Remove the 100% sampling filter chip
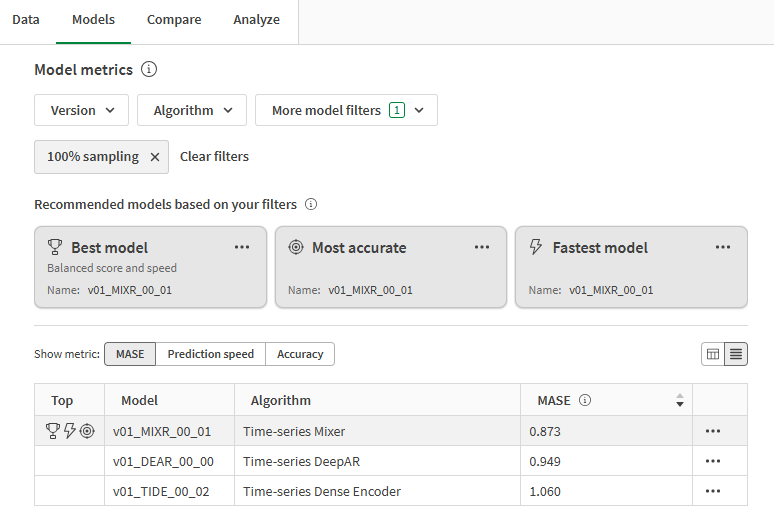This screenshot has width=774, height=524. 155,157
